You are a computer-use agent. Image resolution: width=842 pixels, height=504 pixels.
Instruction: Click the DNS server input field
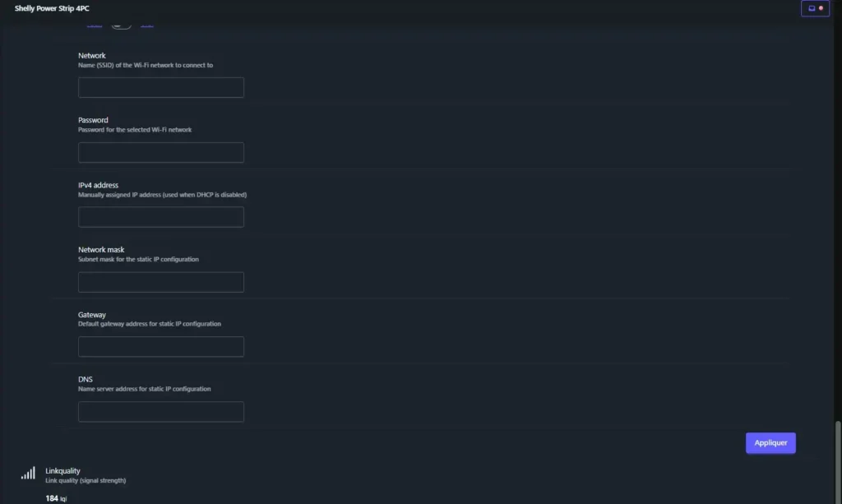click(x=161, y=412)
